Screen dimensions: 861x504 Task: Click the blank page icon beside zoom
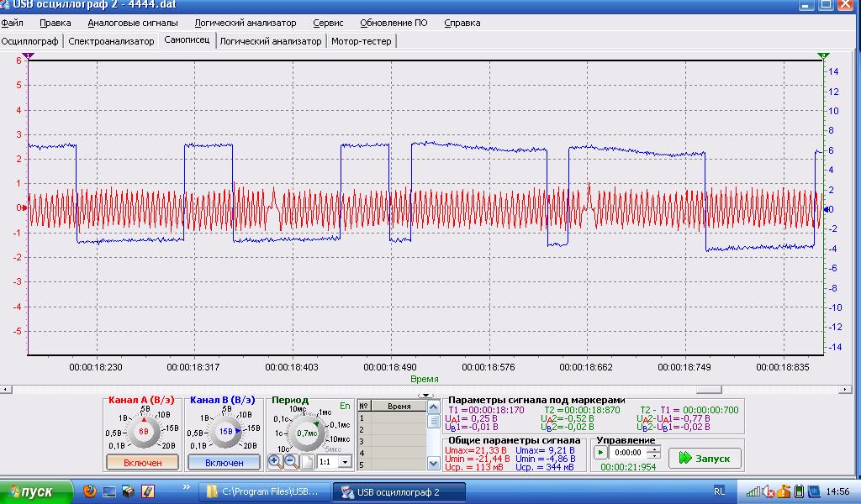click(307, 461)
